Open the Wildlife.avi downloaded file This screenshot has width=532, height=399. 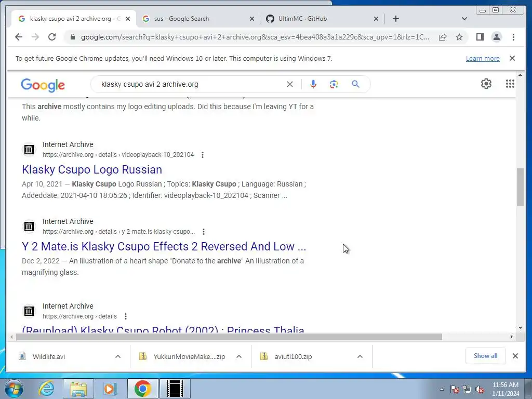pos(49,356)
